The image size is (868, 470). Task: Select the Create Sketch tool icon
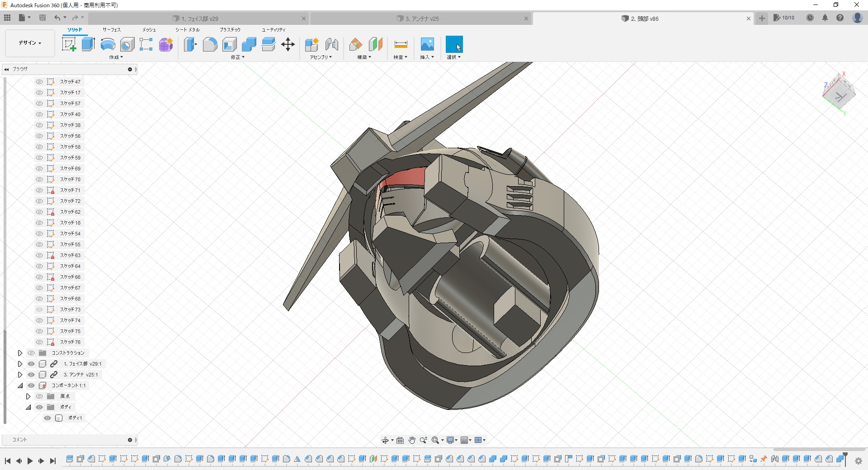(69, 44)
